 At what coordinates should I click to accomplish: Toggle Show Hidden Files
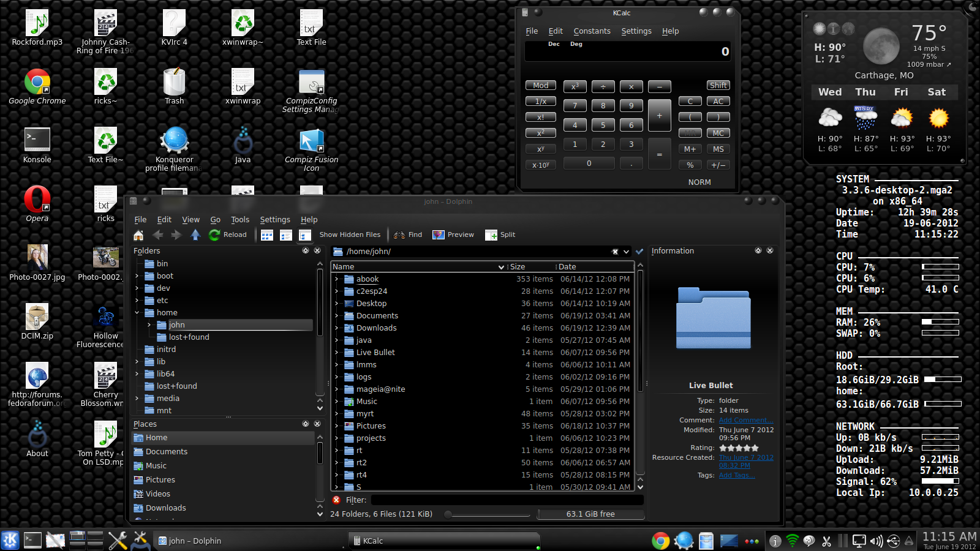pyautogui.click(x=350, y=235)
